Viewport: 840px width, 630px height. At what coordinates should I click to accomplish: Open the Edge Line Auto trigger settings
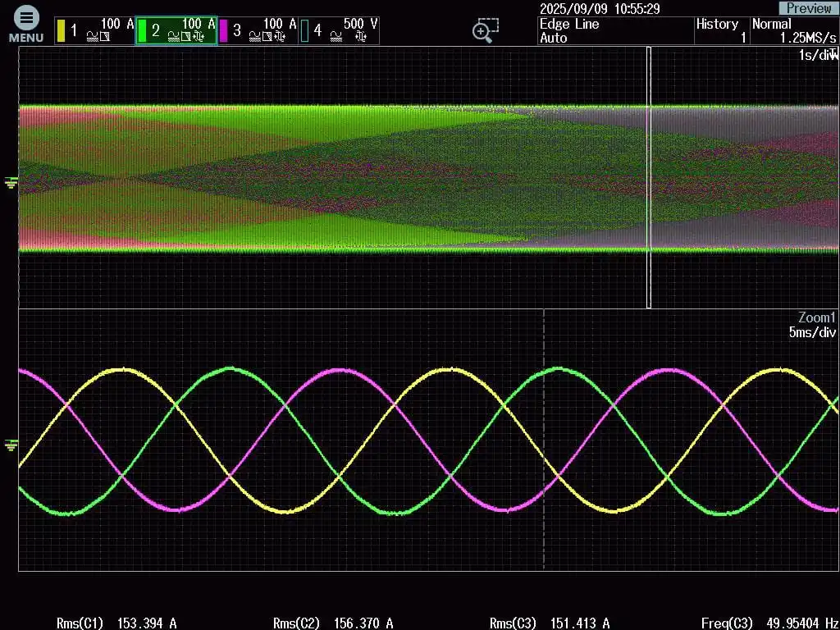click(615, 30)
